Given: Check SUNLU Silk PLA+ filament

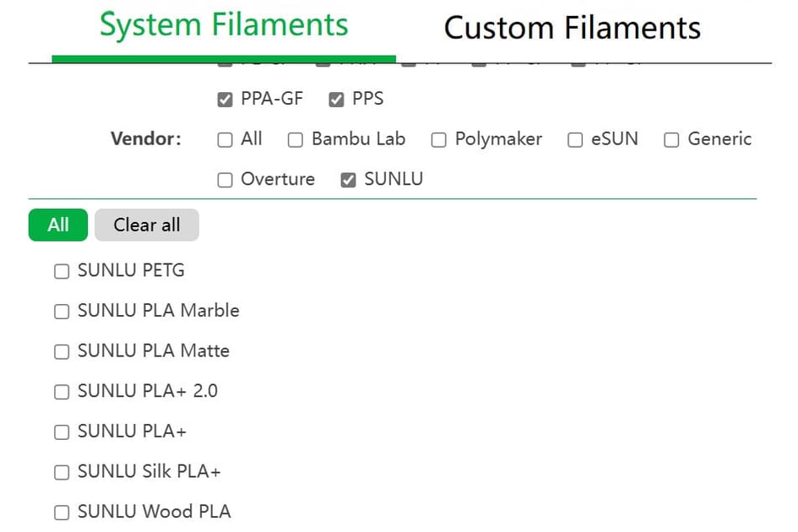Looking at the screenshot, I should 62,473.
